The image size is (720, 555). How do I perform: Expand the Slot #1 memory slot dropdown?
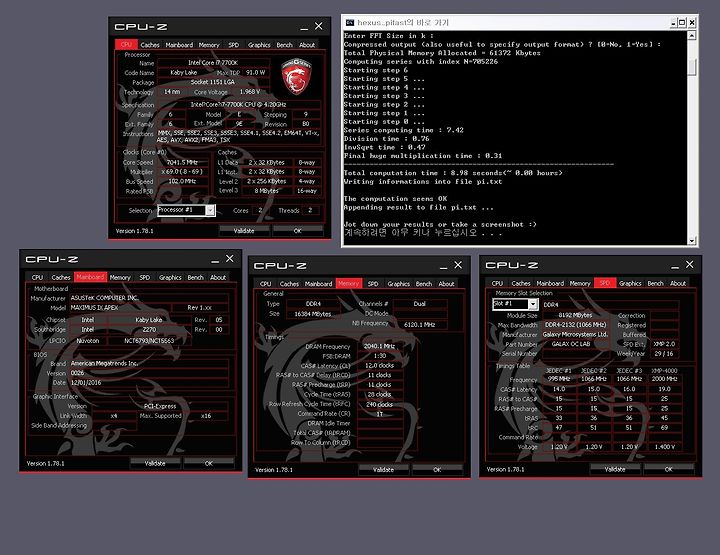tap(533, 304)
